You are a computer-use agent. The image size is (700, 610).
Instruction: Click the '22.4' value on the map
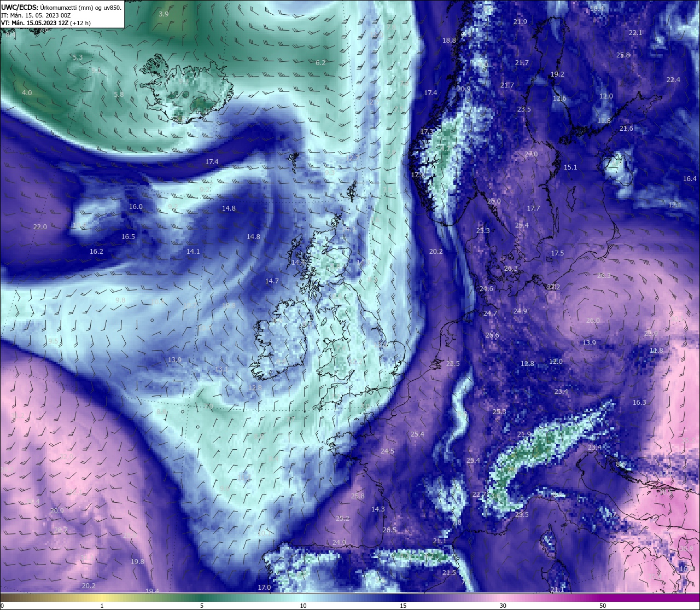(x=673, y=80)
